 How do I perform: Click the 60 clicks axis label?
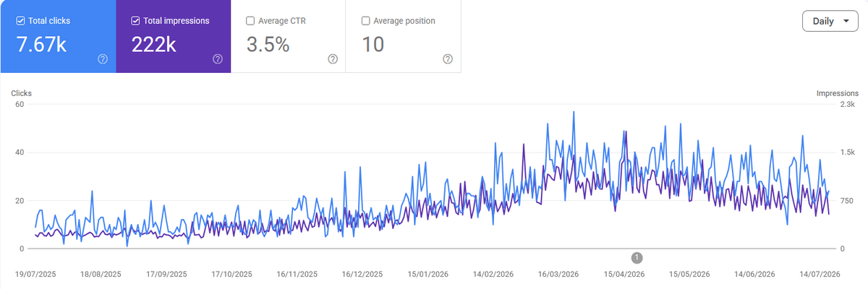pos(20,105)
